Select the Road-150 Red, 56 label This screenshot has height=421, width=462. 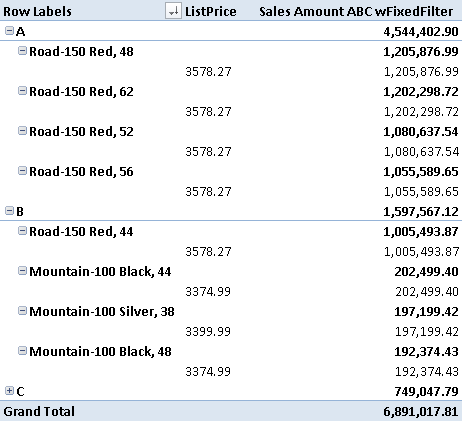81,172
